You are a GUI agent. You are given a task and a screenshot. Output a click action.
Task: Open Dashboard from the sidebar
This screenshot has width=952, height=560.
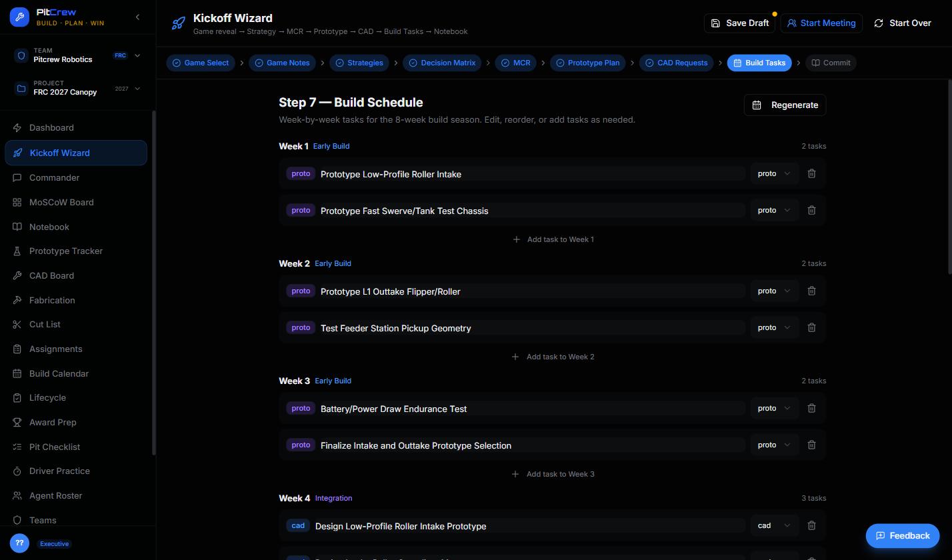[x=76, y=127]
